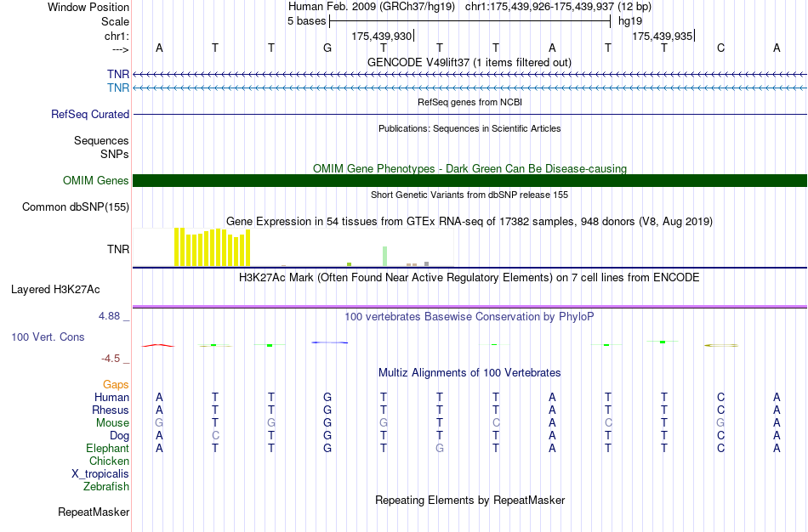Open the dark blue TNR GENCODE transcript label
808x532 pixels.
[x=118, y=74]
